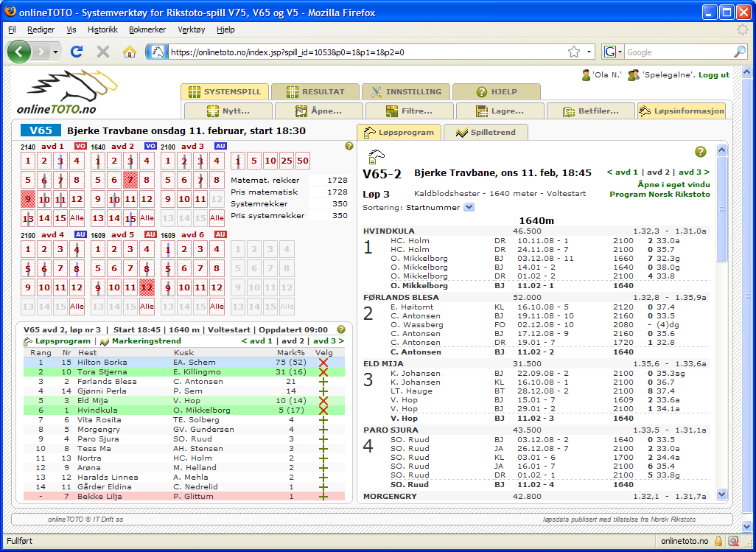The height and width of the screenshot is (552, 756).
Task: Switch to the Spilletrend tab
Action: point(486,132)
